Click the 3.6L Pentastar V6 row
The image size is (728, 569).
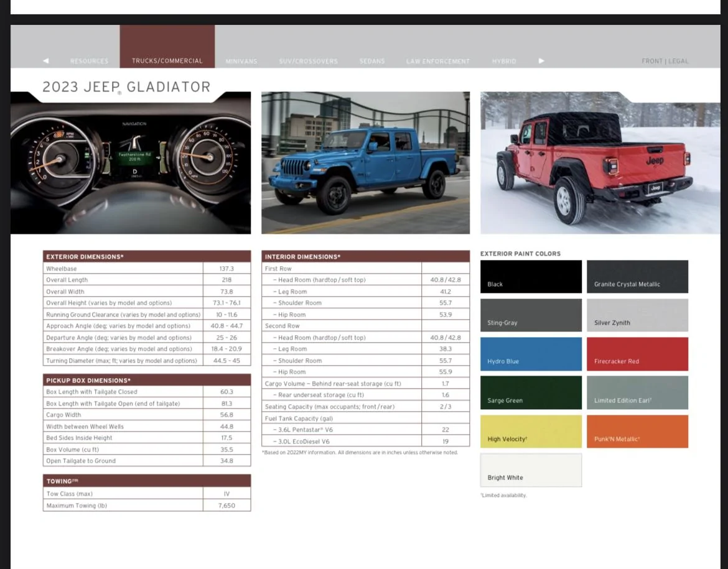(365, 430)
